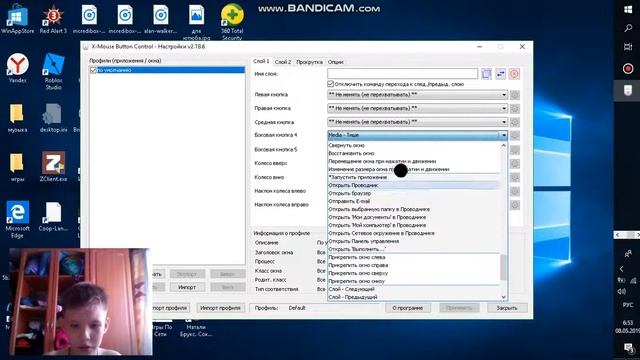Screen dimensions: 640x360
Task: Open the notification center icon
Action: tap(628, 347)
